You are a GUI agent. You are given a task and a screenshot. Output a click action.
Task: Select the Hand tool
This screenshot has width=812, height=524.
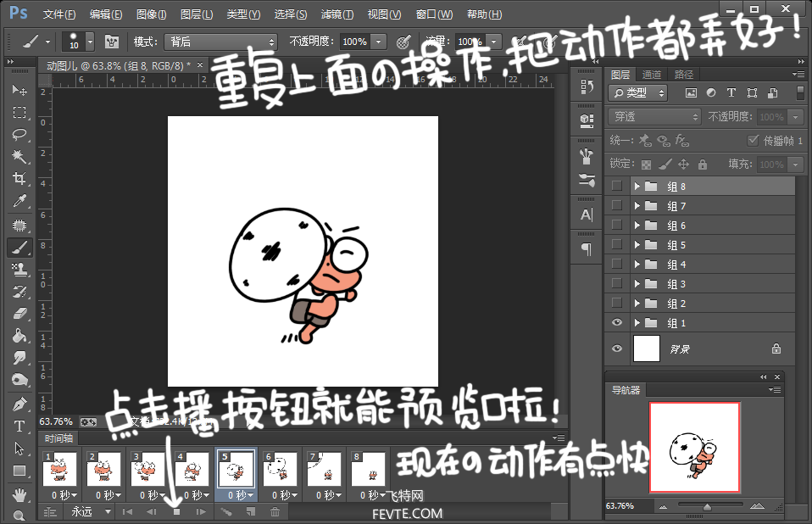pos(19,494)
